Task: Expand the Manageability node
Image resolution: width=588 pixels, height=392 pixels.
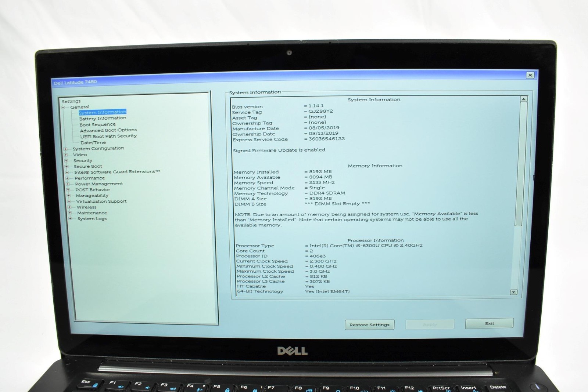Action: (x=68, y=196)
